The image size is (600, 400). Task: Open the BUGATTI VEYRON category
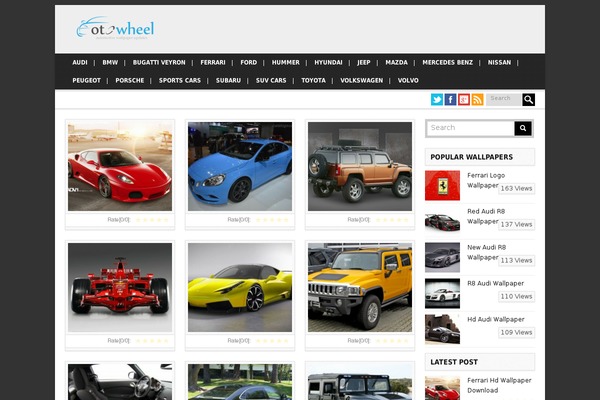(159, 62)
